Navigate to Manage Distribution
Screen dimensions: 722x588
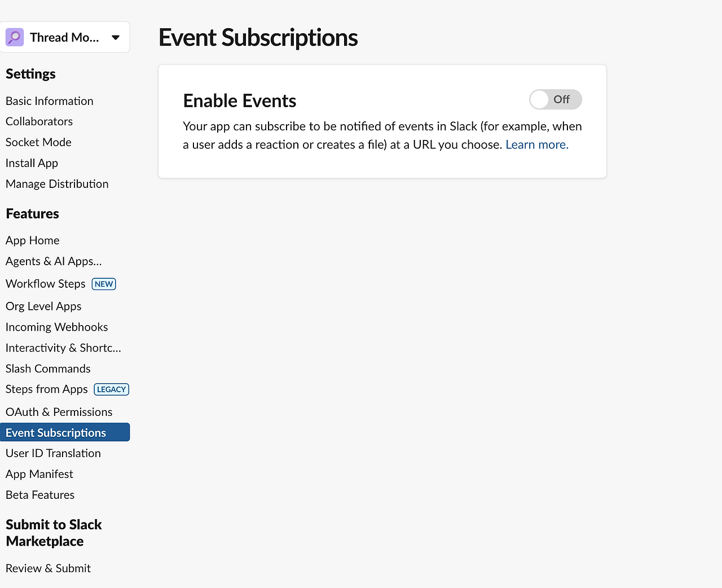point(57,184)
